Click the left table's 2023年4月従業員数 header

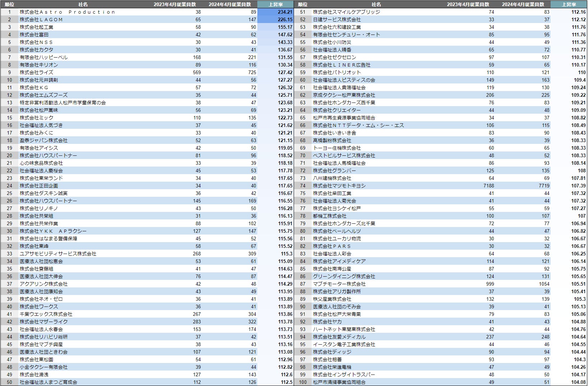(x=175, y=4)
